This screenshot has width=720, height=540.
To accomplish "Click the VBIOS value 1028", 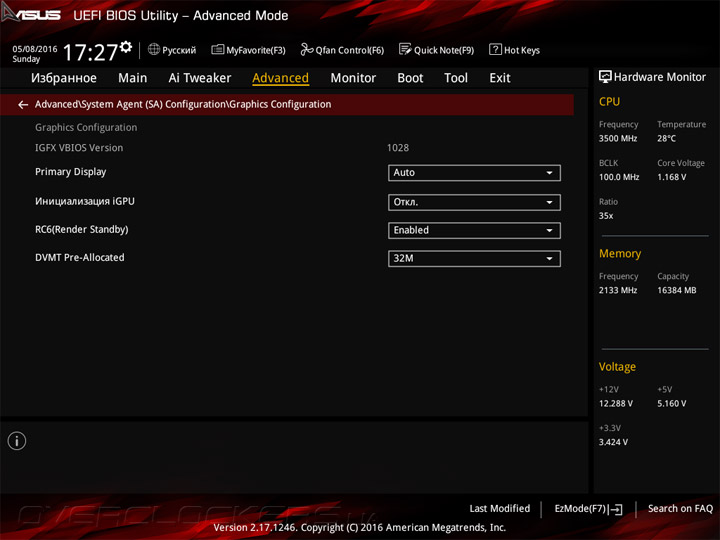I will pyautogui.click(x=398, y=148).
